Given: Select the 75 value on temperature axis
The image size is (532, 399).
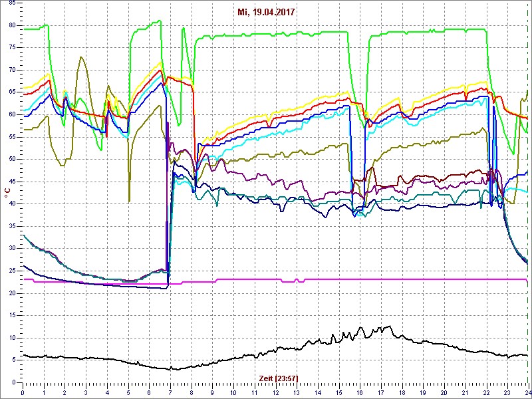Looking at the screenshot, I should pos(11,47).
